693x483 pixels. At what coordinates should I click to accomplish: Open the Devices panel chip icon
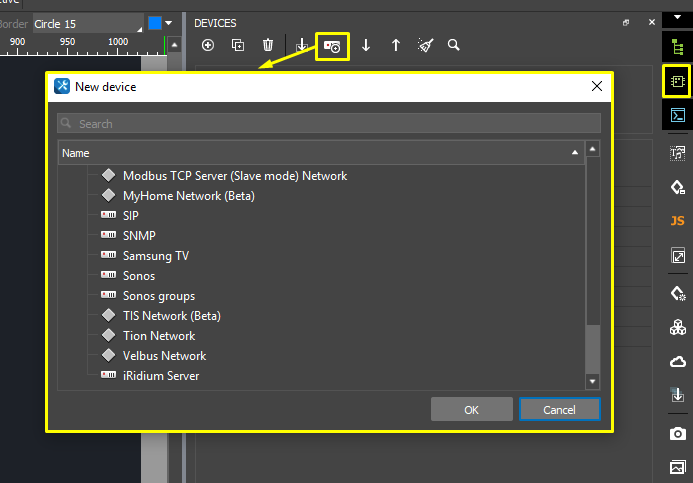click(678, 81)
